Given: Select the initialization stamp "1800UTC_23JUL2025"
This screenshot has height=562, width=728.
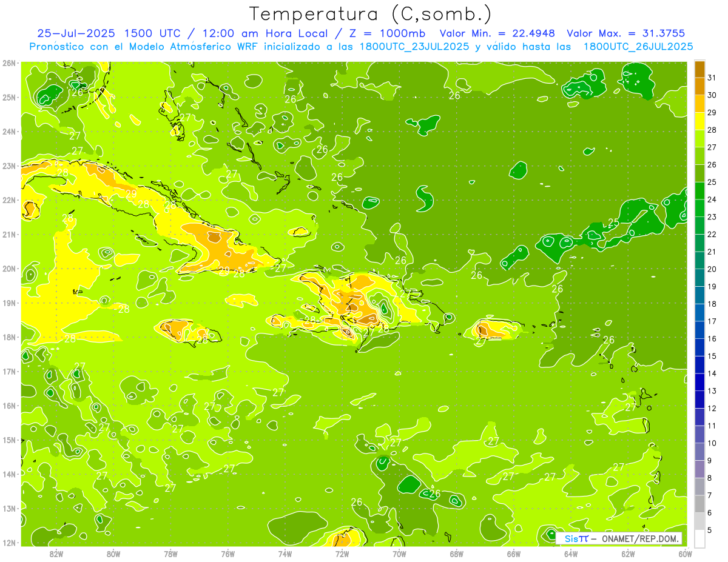Looking at the screenshot, I should [414, 47].
